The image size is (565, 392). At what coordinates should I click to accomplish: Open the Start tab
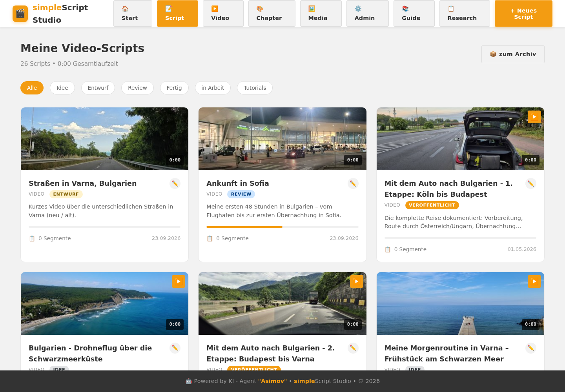point(133,14)
